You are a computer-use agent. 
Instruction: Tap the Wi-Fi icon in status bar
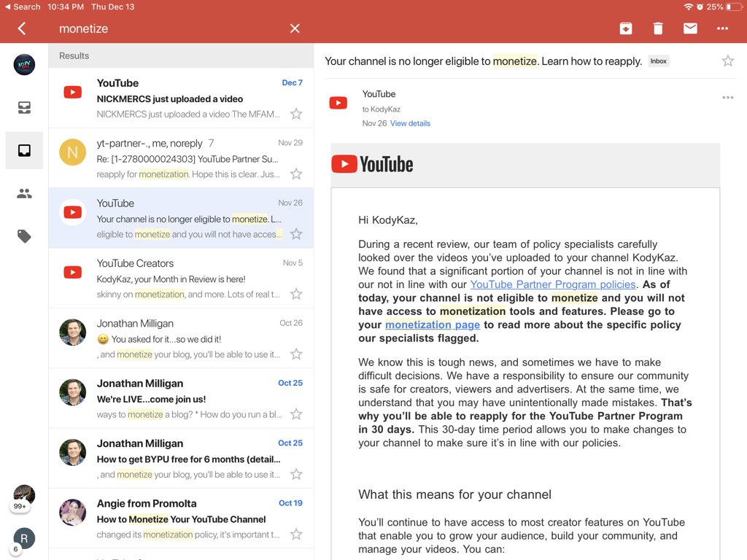tap(688, 7)
